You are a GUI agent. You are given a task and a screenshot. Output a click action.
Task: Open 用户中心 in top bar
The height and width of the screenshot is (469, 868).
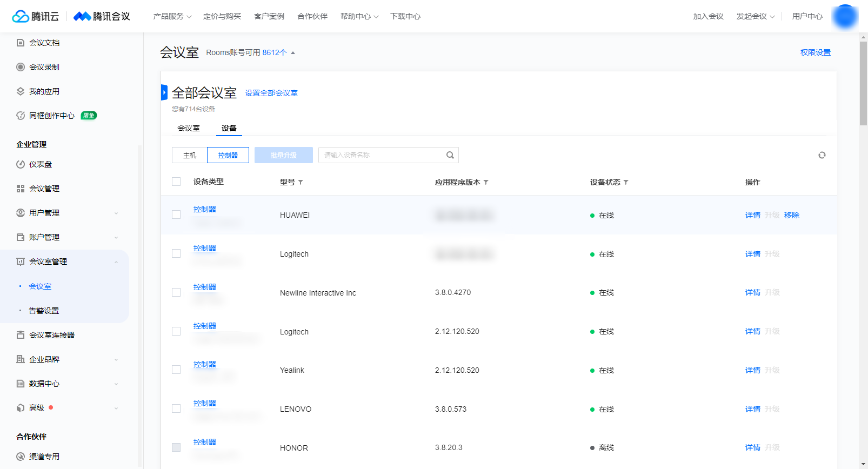point(807,16)
